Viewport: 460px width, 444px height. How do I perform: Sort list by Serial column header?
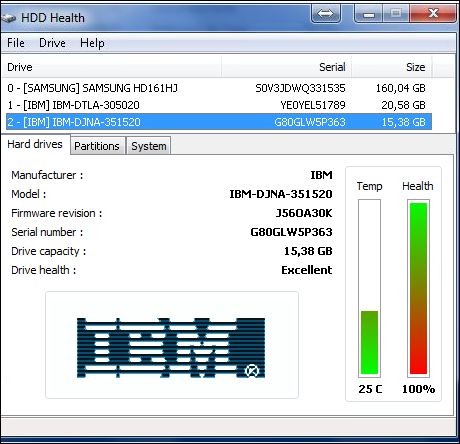point(286,67)
